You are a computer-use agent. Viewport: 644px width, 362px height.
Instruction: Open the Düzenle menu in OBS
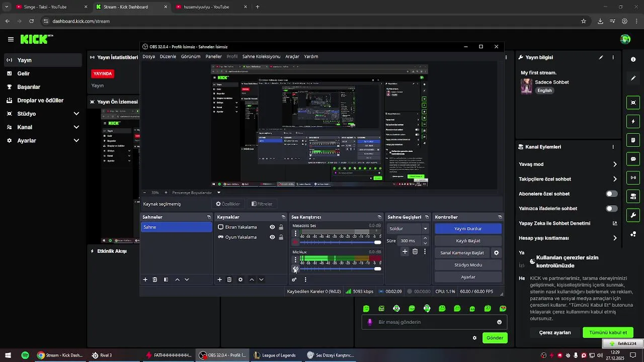168,57
